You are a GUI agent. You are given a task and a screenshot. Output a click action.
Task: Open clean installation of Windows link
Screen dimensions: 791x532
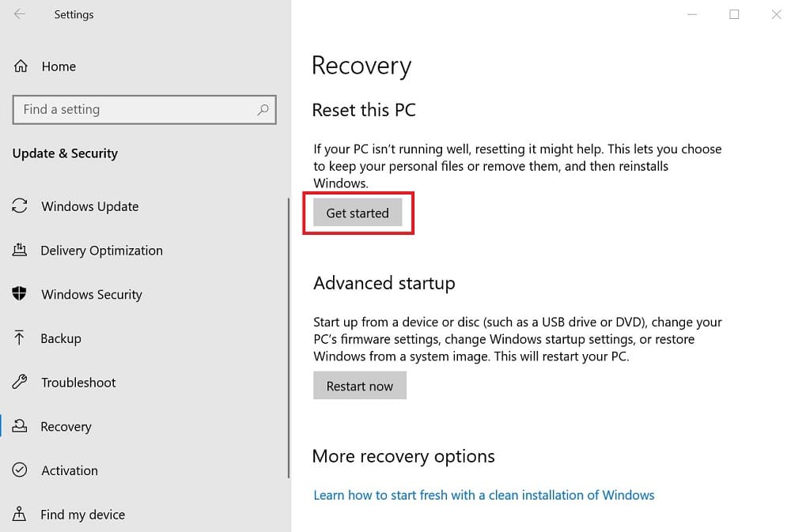point(484,495)
